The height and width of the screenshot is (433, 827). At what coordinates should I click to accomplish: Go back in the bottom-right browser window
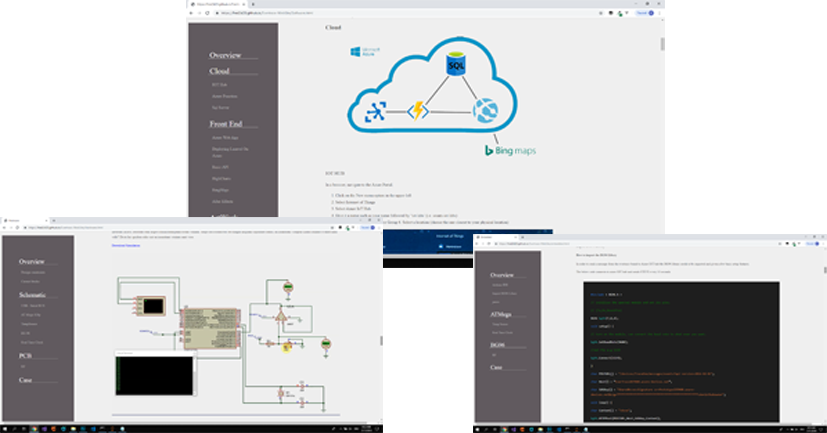477,244
